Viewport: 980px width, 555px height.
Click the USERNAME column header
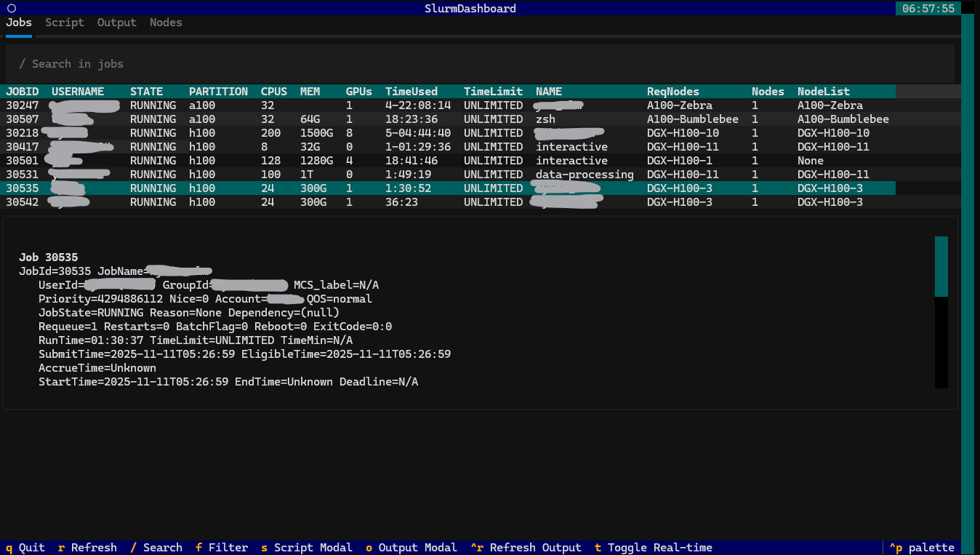(x=78, y=92)
